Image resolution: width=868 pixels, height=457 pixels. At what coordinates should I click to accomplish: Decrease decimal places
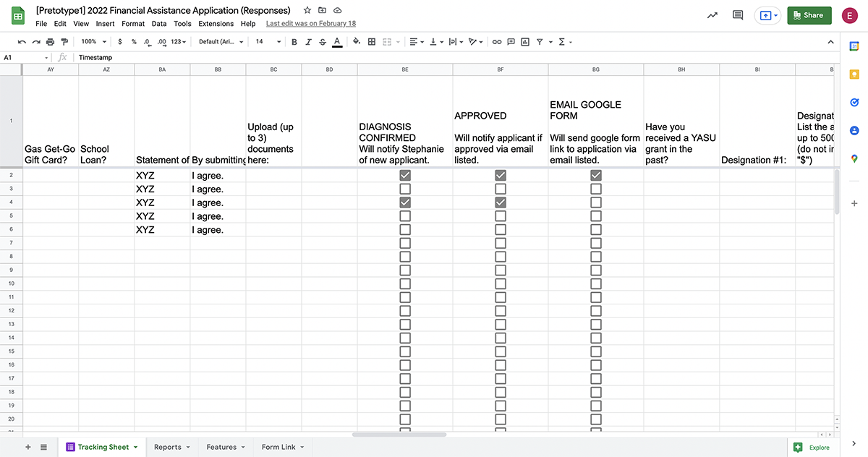point(148,42)
